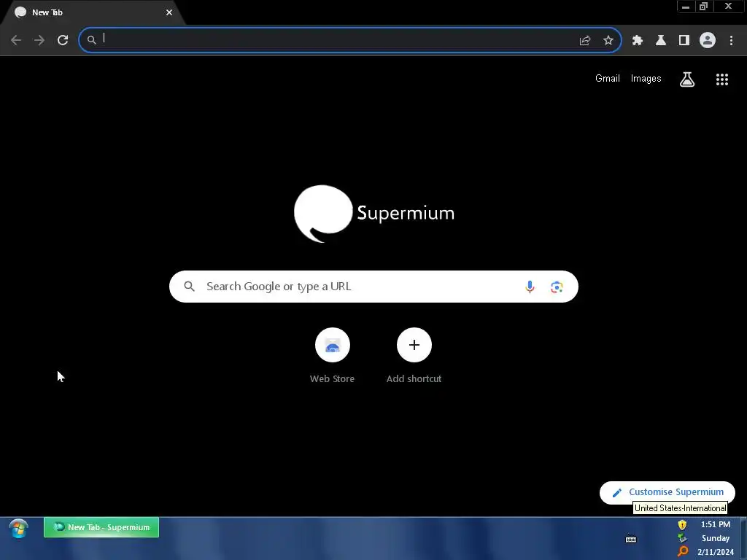This screenshot has width=747, height=560.
Task: Open the Extensions puzzle icon
Action: point(638,41)
